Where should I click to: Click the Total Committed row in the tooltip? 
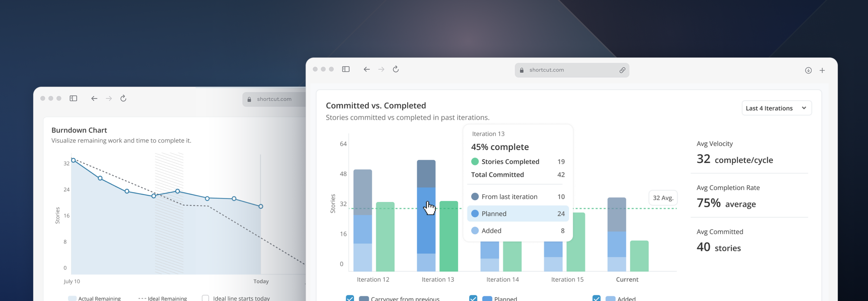518,175
